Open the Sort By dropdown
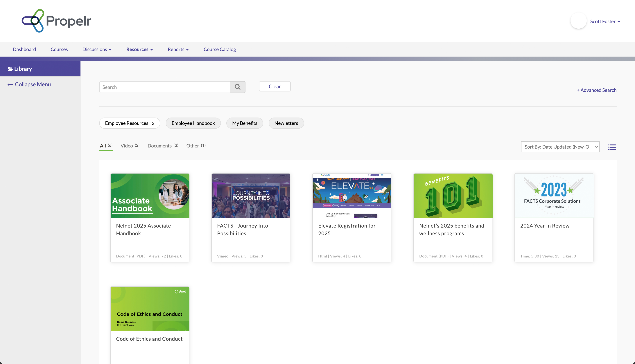Viewport: 635px width, 364px height. 560,147
